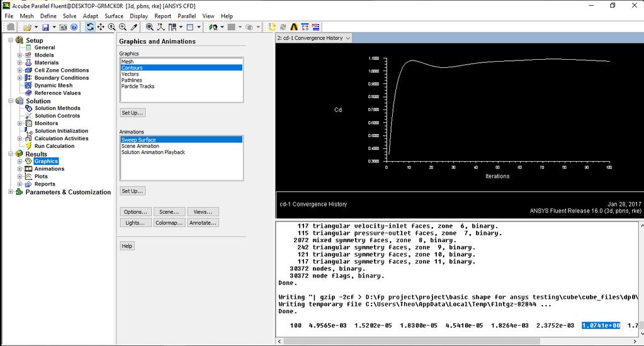644x346 pixels.
Task: Select Solution Animation Playback list item
Action: tap(181, 152)
